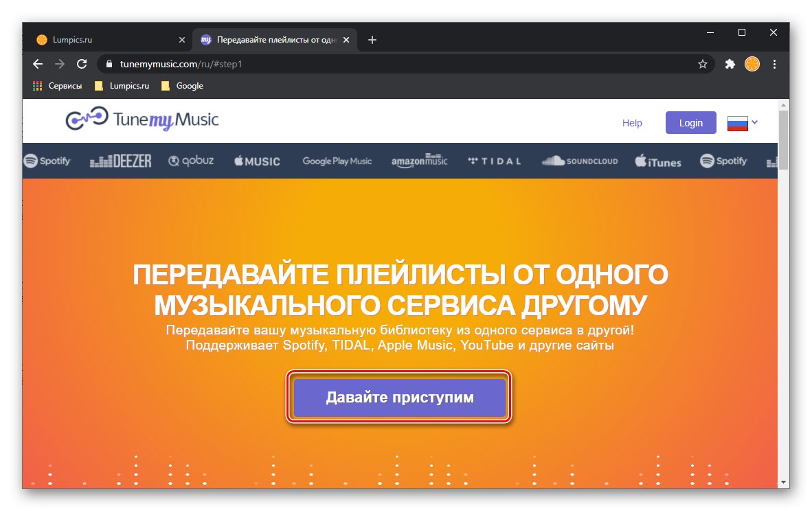812x511 pixels.
Task: Click the Amazon Music logo
Action: pos(420,161)
